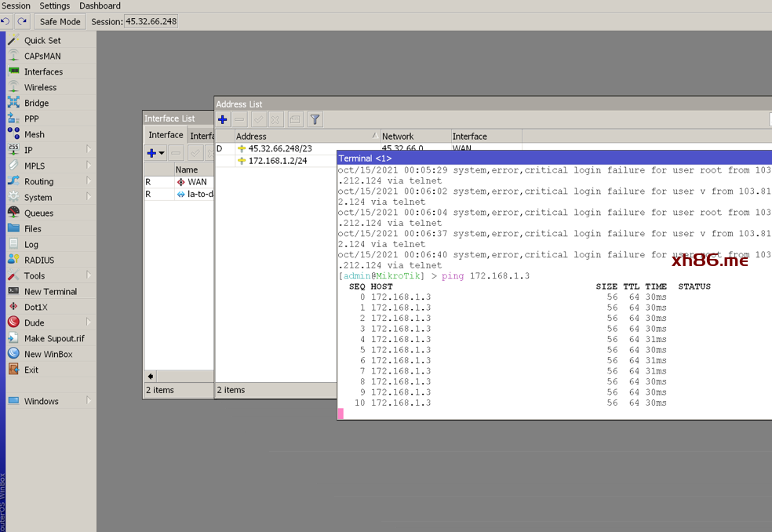Open Mesh menu
The image size is (772, 532).
click(x=35, y=134)
